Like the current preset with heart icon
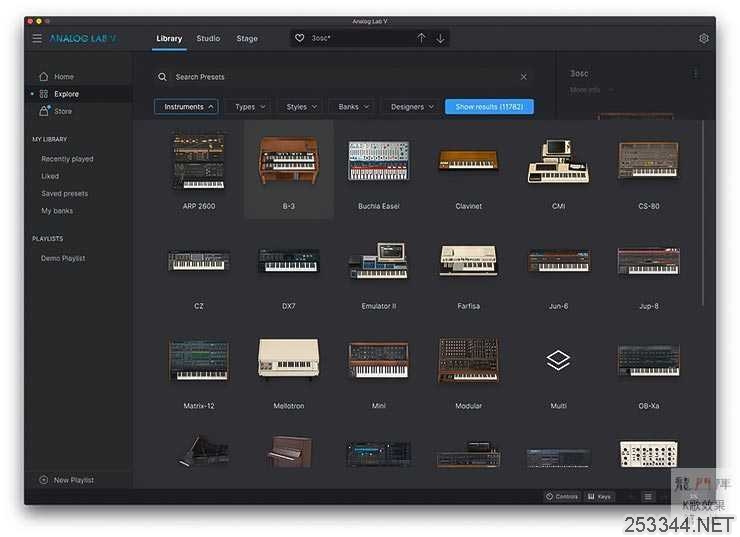The width and height of the screenshot is (740, 537). (x=299, y=38)
